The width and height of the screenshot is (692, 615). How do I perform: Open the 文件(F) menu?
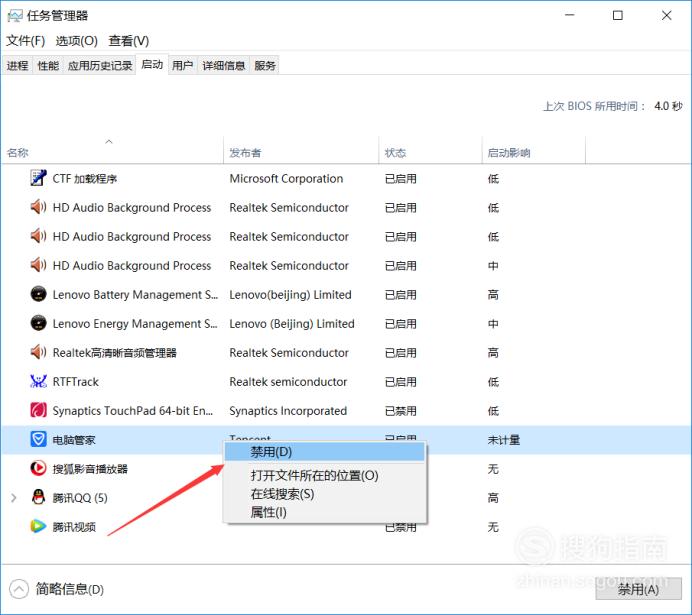pos(26,41)
